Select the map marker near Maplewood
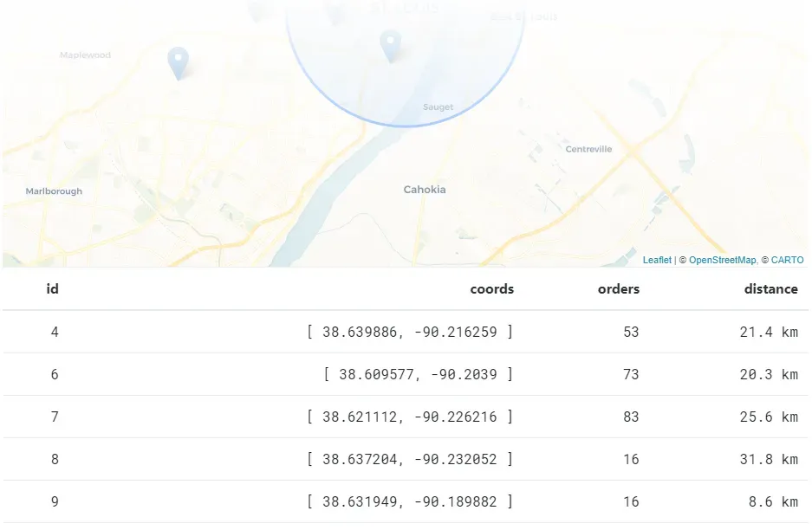The image size is (812, 530). pyautogui.click(x=178, y=59)
